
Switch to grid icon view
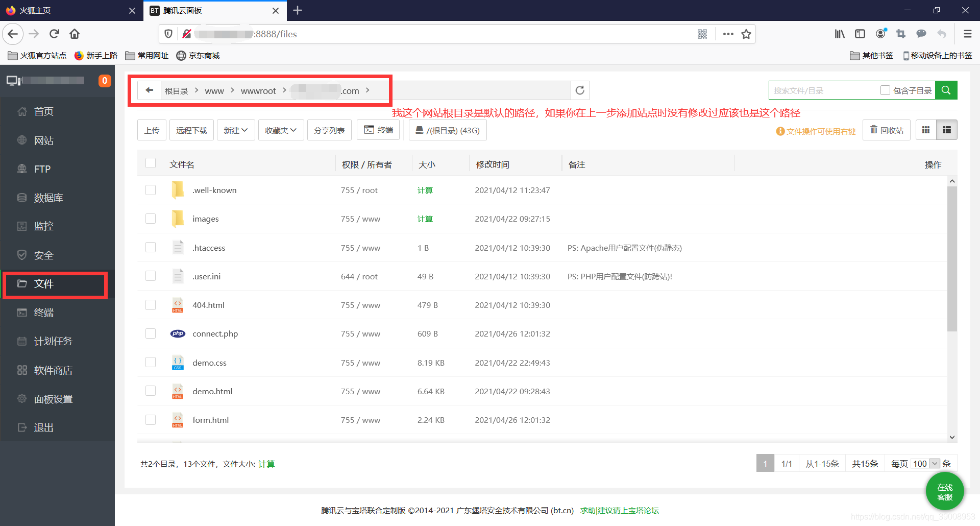click(926, 130)
